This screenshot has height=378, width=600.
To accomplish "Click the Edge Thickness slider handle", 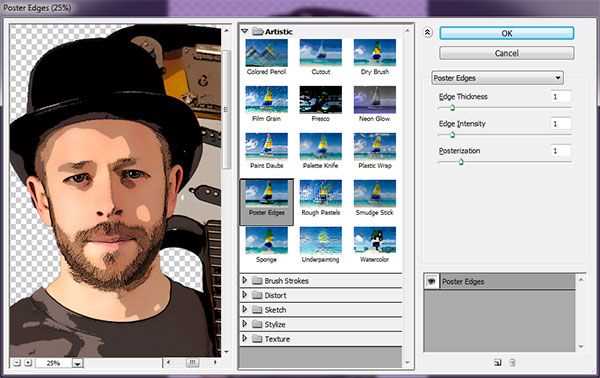I will tap(452, 108).
